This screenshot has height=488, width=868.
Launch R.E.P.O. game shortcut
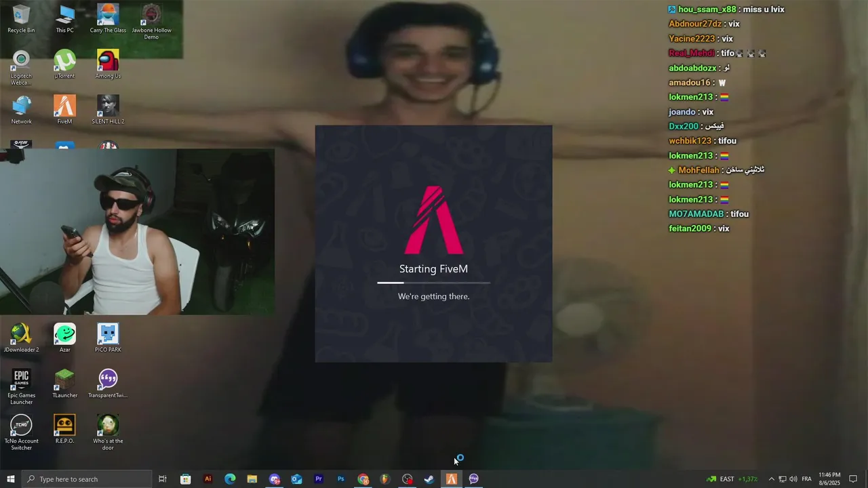pos(64,430)
